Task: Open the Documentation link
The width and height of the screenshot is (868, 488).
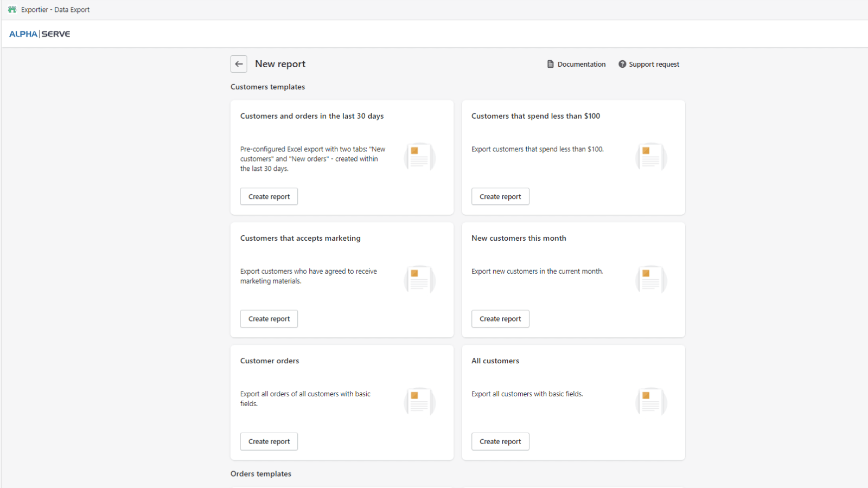Action: [x=581, y=64]
